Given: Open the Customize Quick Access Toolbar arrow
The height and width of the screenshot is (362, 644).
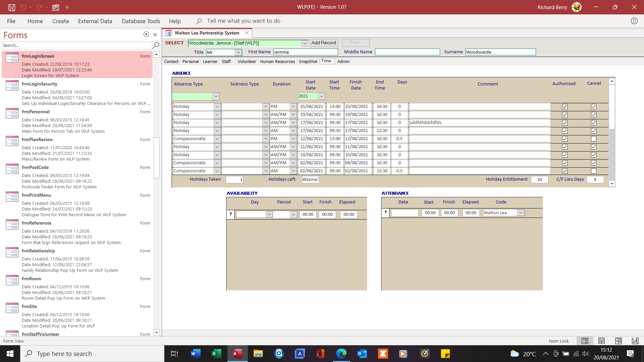Looking at the screenshot, I should (x=67, y=7).
